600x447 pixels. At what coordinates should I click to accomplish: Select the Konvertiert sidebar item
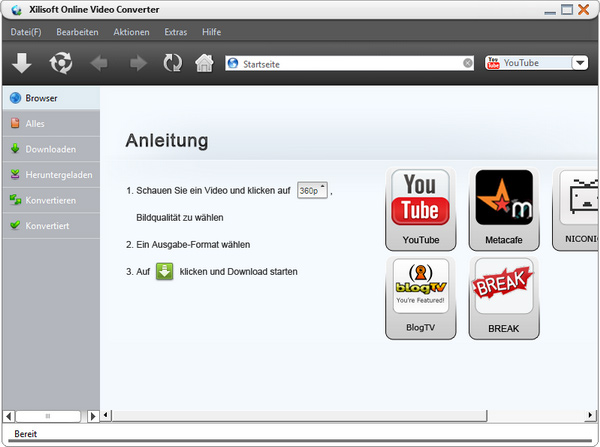51,226
